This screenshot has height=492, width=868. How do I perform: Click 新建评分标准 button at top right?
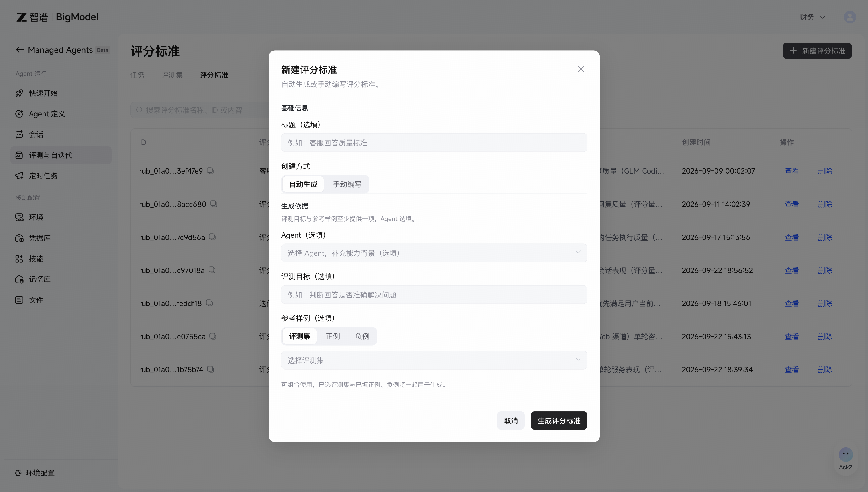[x=817, y=51]
